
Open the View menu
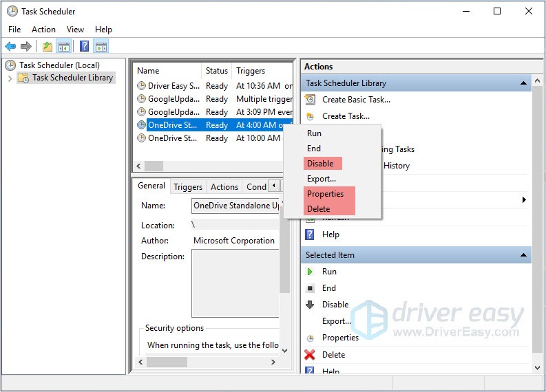tap(75, 30)
